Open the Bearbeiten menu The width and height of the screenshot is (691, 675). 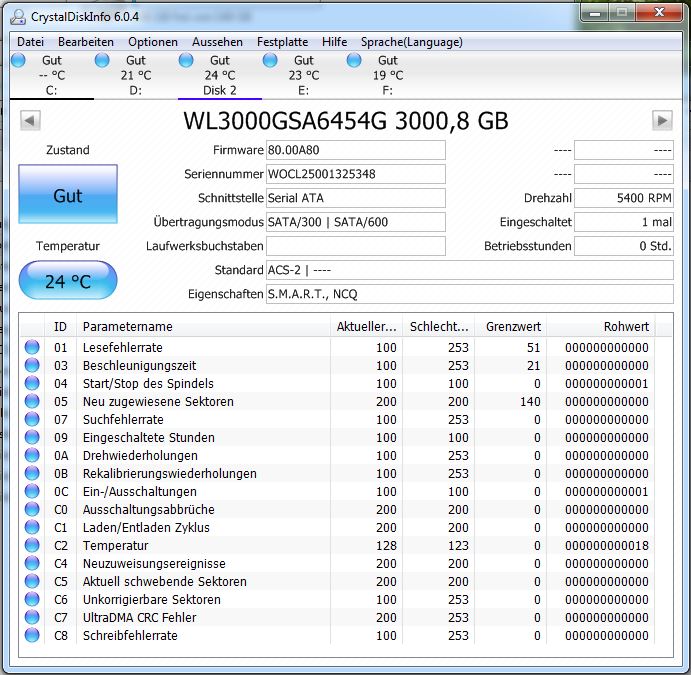pos(86,42)
